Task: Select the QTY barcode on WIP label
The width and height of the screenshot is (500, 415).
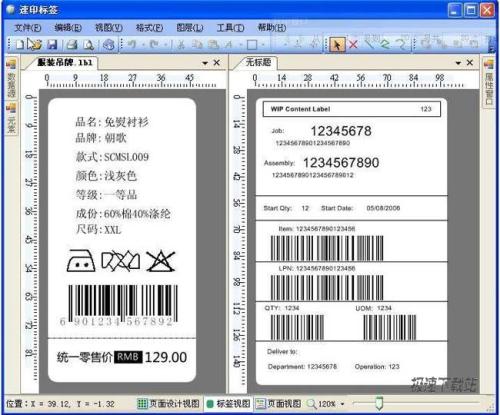Action: coord(297,327)
